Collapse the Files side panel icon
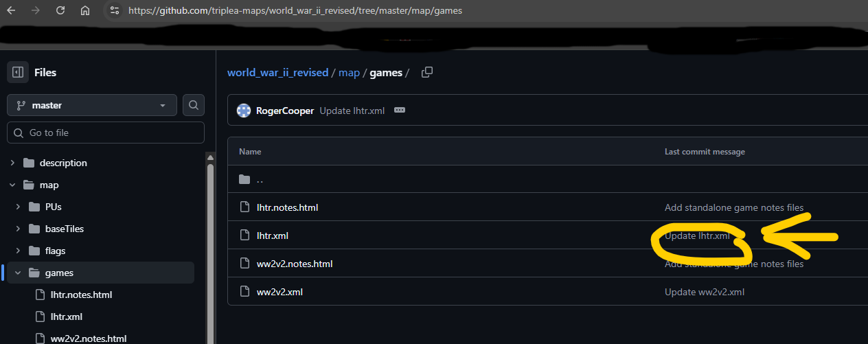868x344 pixels. (x=18, y=72)
